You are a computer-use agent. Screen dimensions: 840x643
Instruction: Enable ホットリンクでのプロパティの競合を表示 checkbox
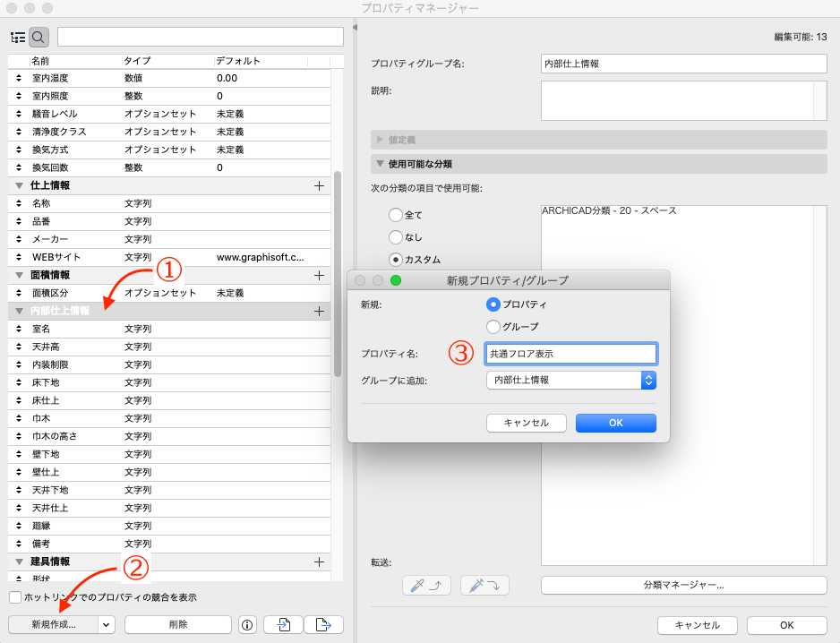[x=15, y=597]
